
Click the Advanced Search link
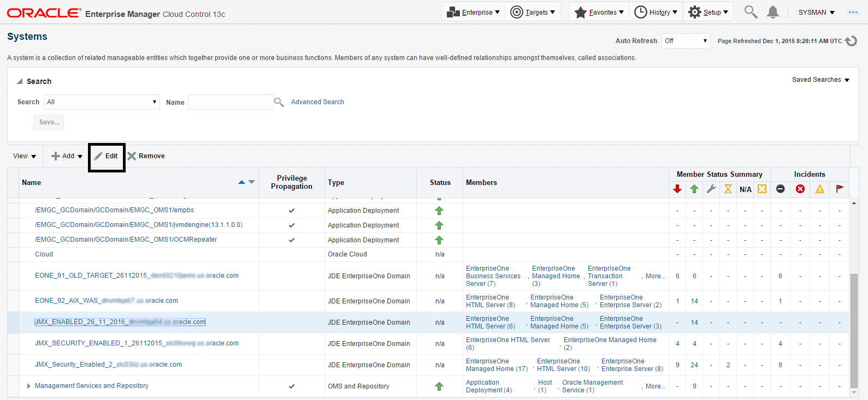point(317,102)
